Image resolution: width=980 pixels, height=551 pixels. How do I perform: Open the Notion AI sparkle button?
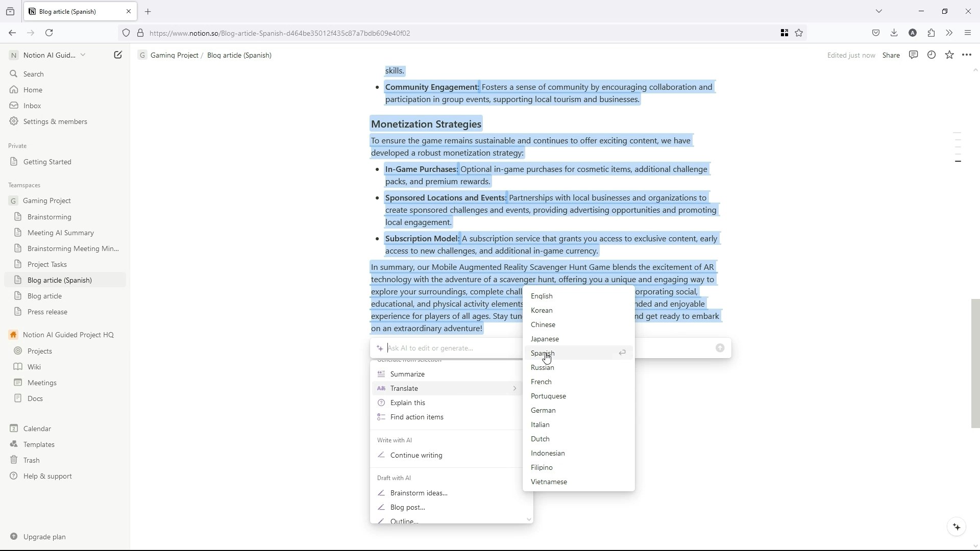(957, 527)
